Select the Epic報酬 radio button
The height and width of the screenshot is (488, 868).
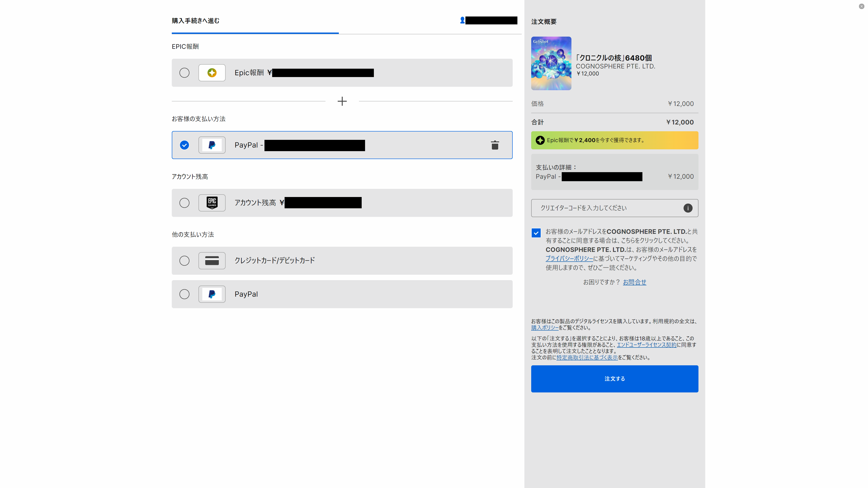[x=184, y=73]
